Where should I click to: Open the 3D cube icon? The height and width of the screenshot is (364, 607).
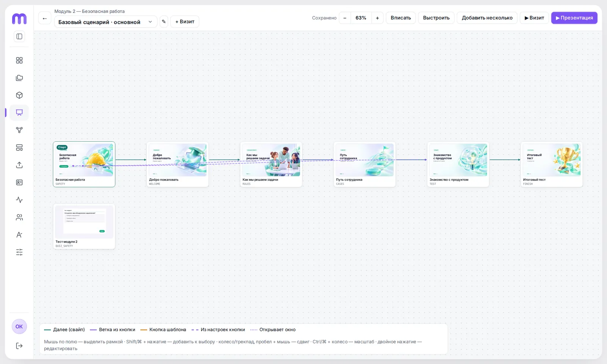(x=19, y=95)
